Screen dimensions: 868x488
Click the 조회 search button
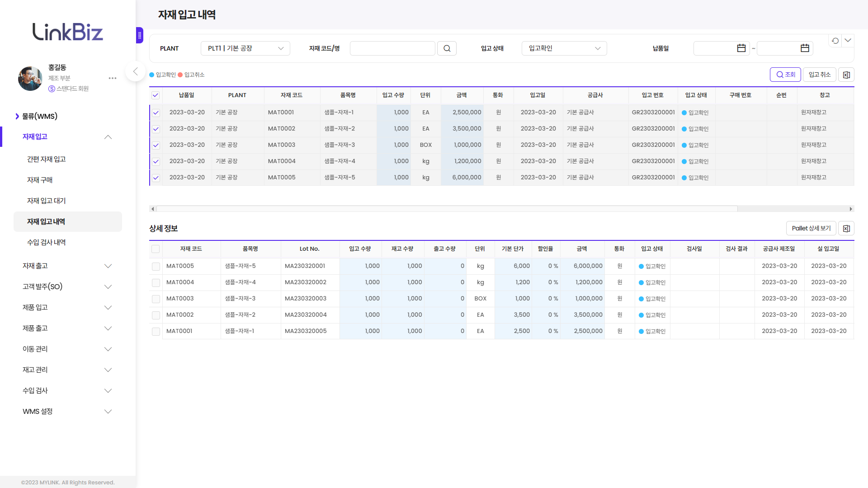click(x=785, y=75)
